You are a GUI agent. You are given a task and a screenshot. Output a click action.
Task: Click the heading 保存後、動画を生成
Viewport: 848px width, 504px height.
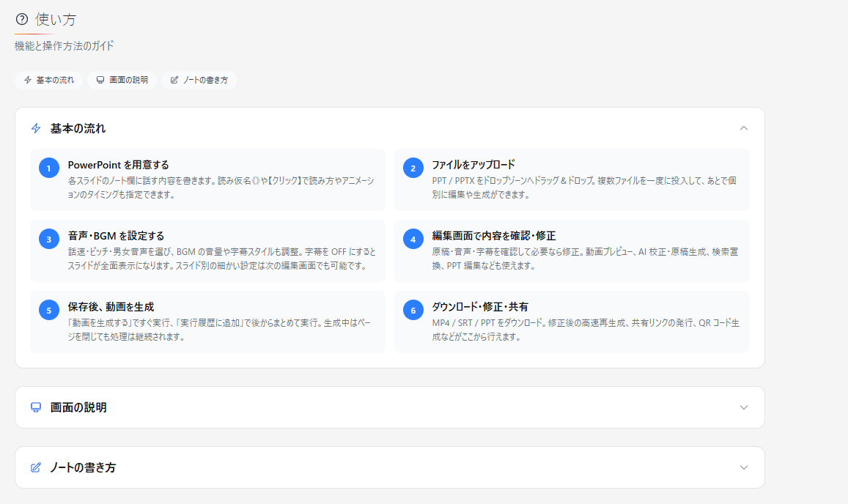pyautogui.click(x=111, y=307)
